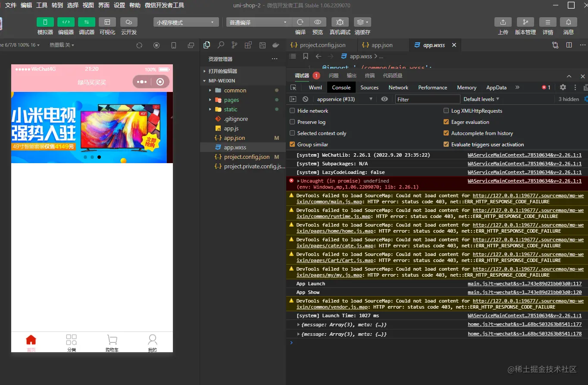Open Version Management (版本管理)
Screen dimensions: 588x385
525,22
